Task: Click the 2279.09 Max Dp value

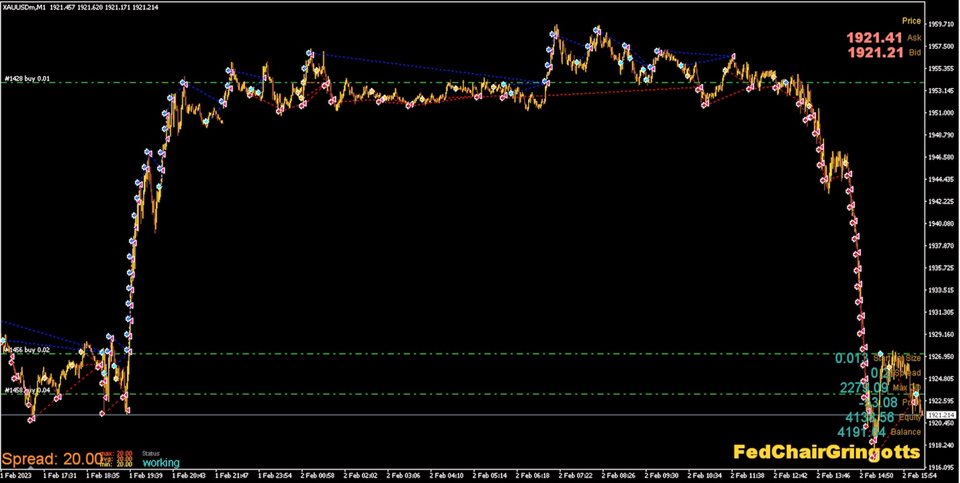Action: coord(863,388)
